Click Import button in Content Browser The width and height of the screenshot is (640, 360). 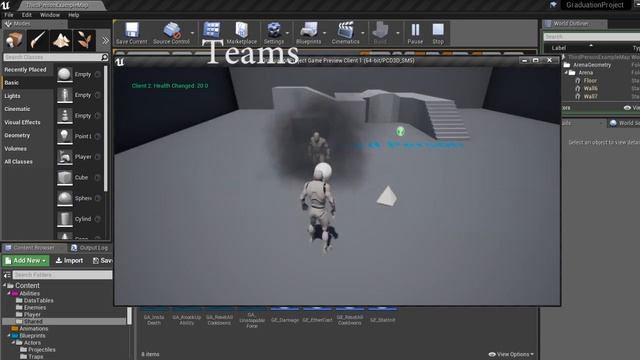(69, 260)
